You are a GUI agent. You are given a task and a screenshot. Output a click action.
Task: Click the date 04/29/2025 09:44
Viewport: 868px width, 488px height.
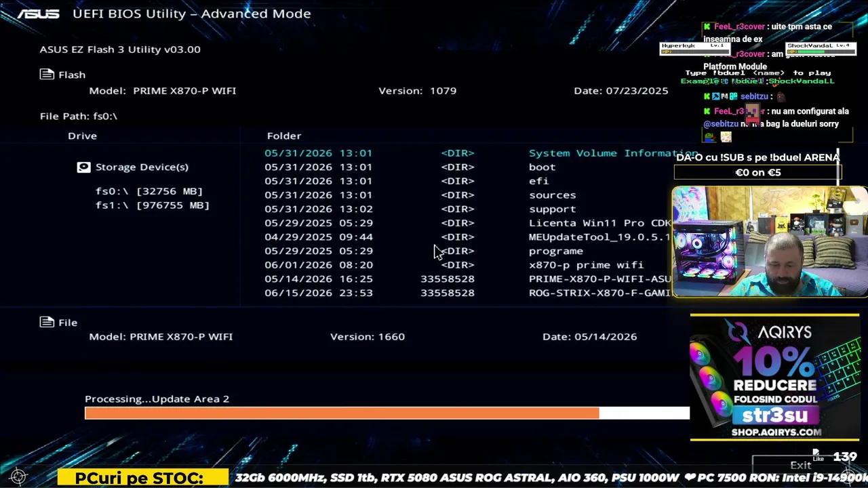[318, 237]
